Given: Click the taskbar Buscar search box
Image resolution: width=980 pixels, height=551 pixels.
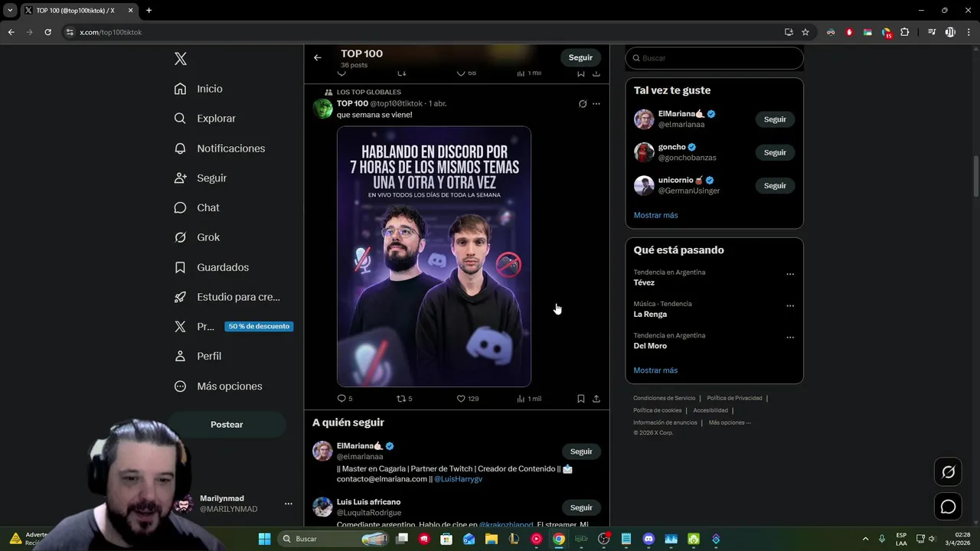Looking at the screenshot, I should click(x=334, y=539).
